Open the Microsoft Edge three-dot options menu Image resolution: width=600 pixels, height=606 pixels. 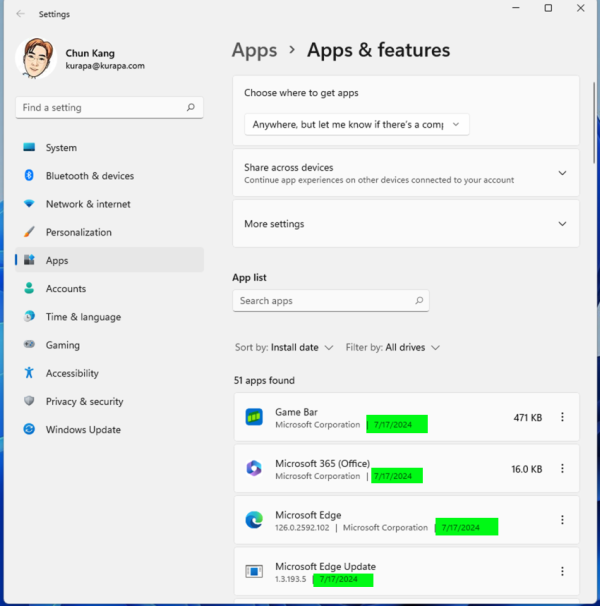pyautogui.click(x=562, y=520)
